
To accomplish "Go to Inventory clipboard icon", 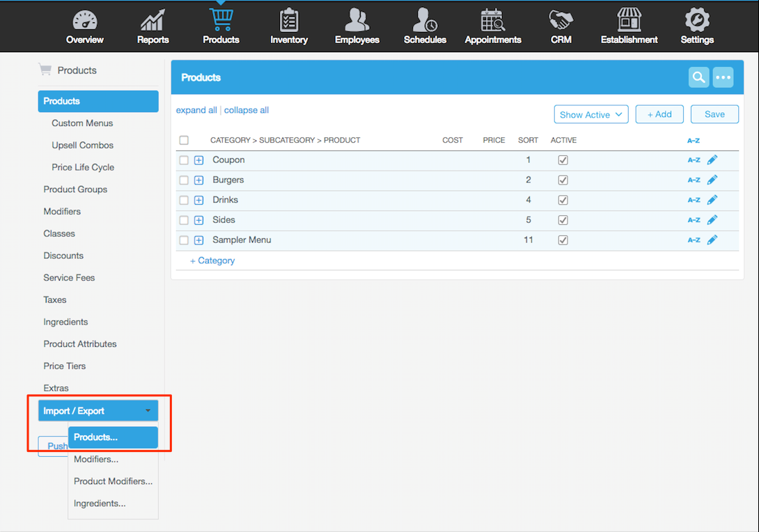I will pyautogui.click(x=289, y=21).
